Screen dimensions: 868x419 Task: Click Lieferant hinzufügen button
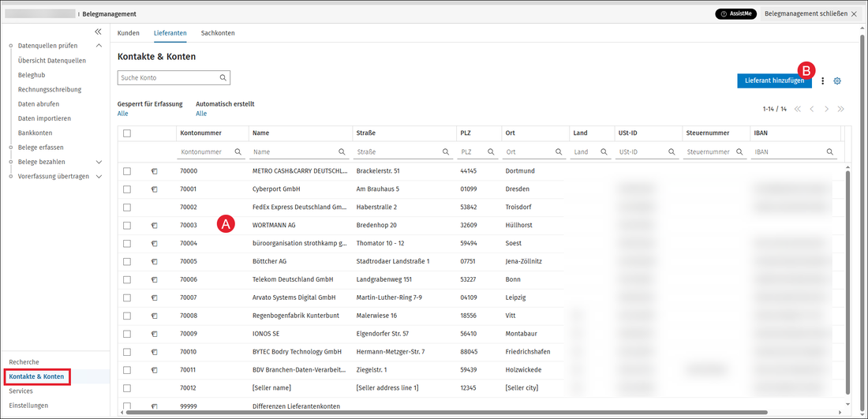tap(774, 80)
